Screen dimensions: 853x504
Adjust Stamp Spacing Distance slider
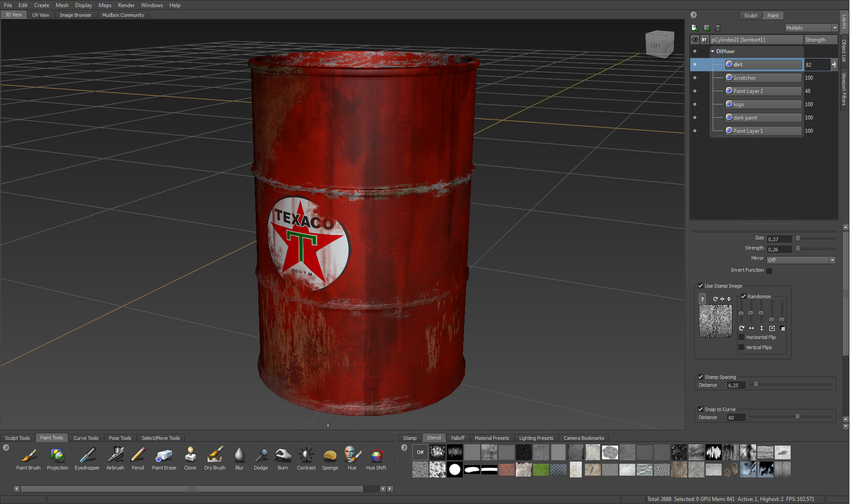tap(756, 385)
